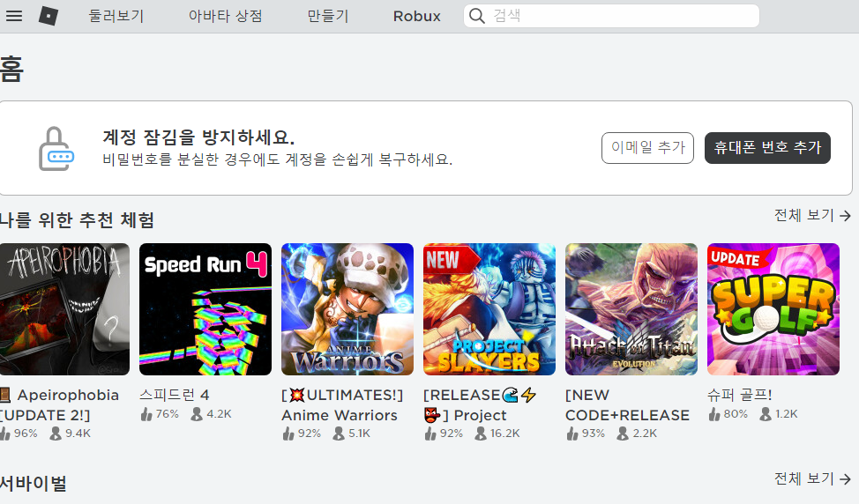Click player icon beside 2.2K count
859x504 pixels.
tap(623, 434)
